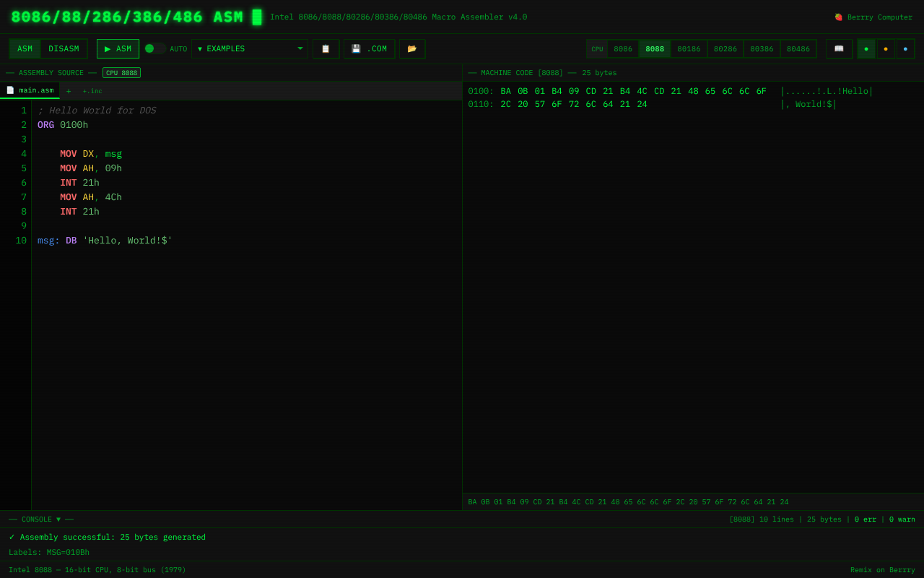Click the Remix on Berrry link
Viewport: 924px width, 578px height.
tap(882, 570)
